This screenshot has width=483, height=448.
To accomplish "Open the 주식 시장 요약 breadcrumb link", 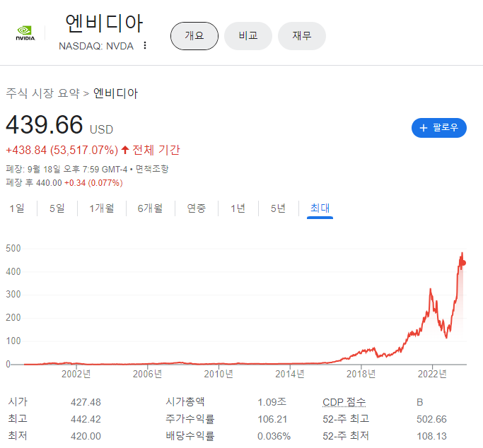I will [x=43, y=93].
